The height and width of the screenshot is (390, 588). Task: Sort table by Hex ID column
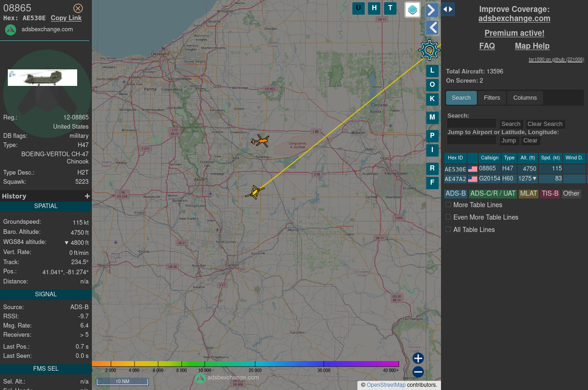point(455,158)
